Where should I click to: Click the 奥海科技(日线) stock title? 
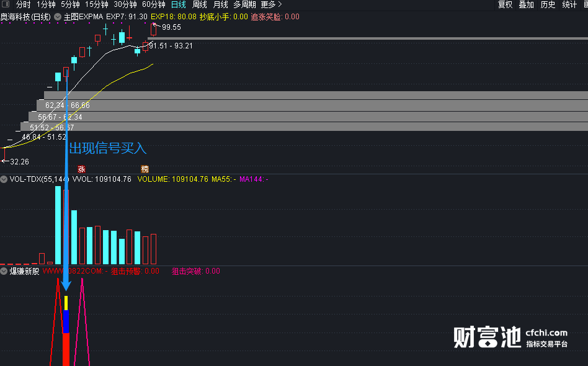(25, 17)
